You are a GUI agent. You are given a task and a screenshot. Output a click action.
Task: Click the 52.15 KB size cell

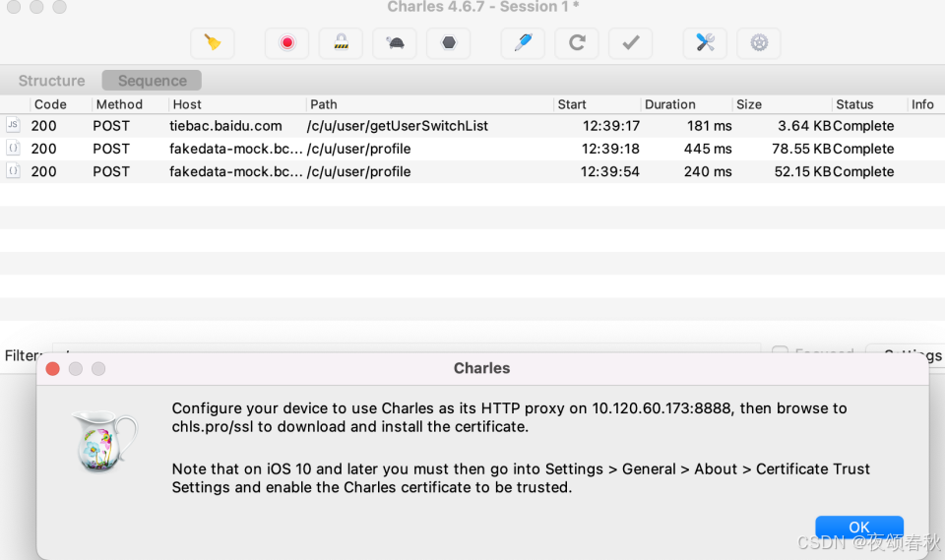803,172
